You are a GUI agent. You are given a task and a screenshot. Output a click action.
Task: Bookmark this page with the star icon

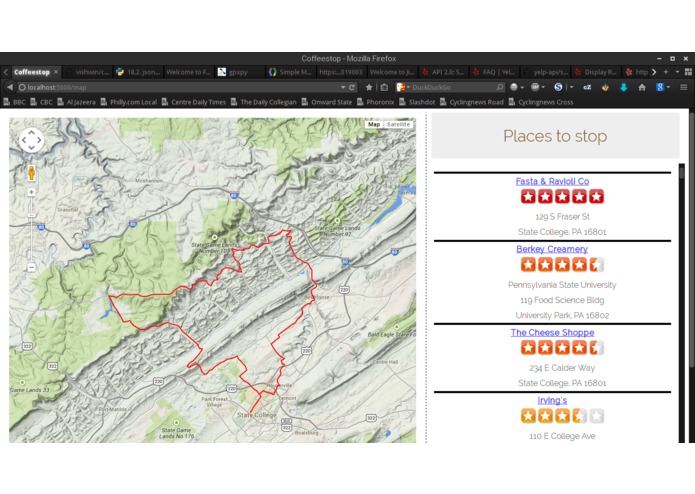(x=369, y=87)
